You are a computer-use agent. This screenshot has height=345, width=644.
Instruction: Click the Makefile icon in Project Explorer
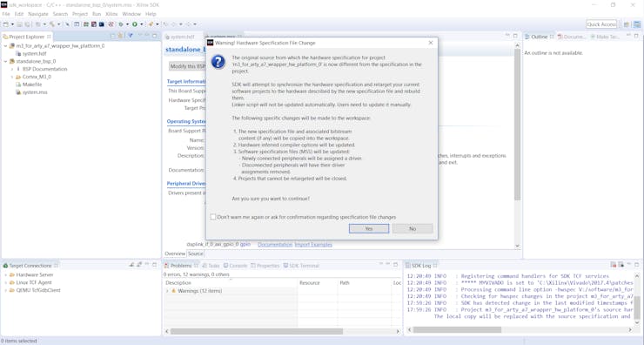[x=18, y=85]
